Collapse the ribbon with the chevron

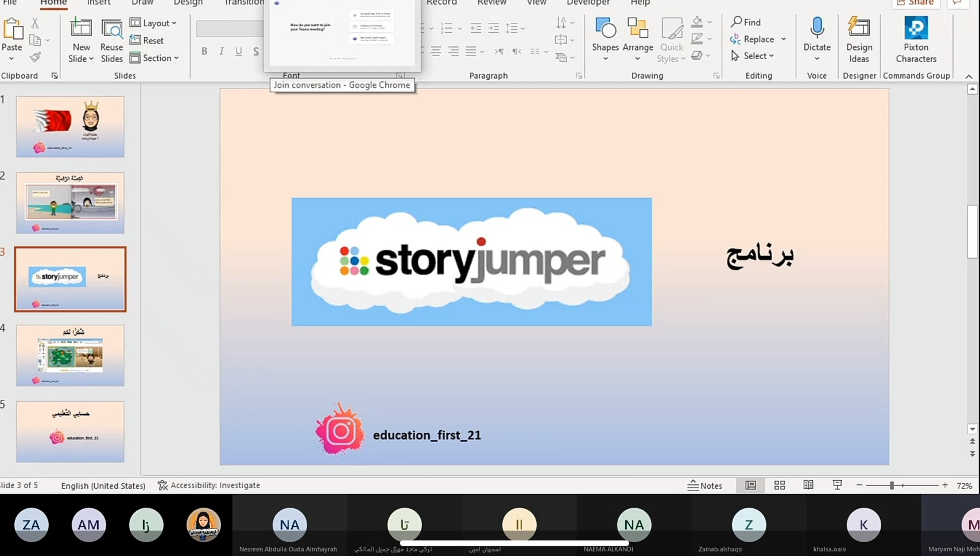(969, 76)
